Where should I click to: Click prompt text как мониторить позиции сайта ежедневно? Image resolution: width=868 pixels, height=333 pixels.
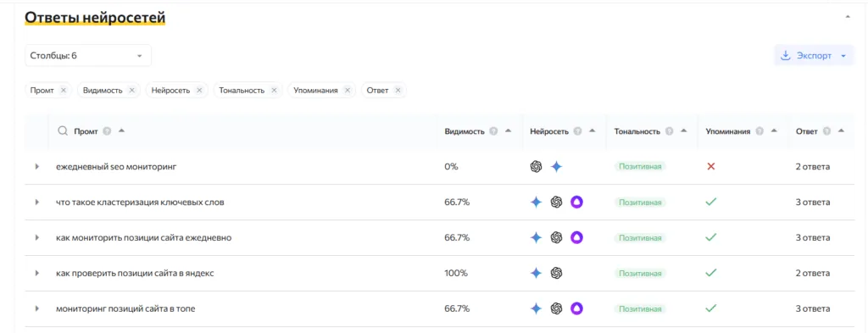pyautogui.click(x=144, y=238)
